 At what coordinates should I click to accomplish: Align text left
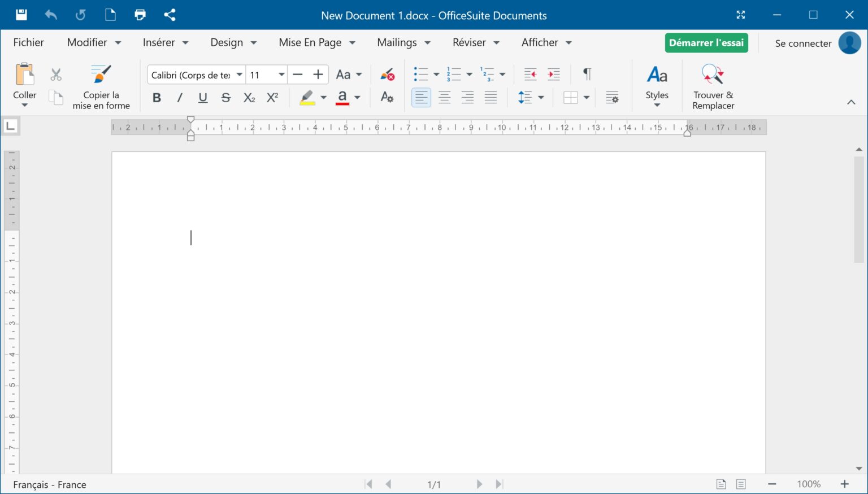click(421, 98)
